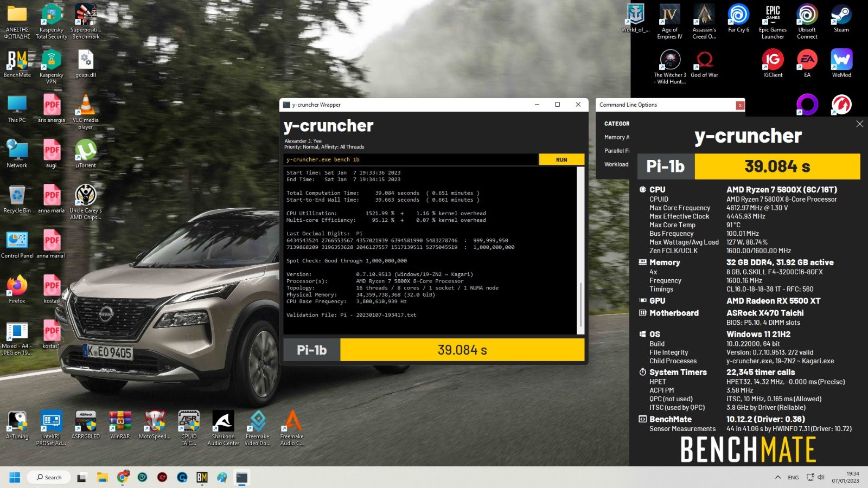Click the y-cruncher console output scrollbar
This screenshot has height=488, width=868.
tap(580, 250)
